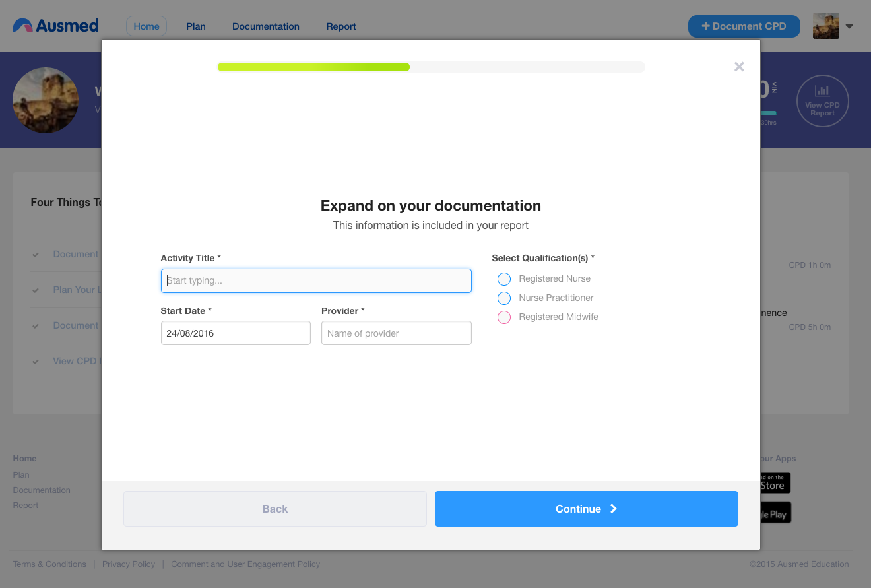Image resolution: width=871 pixels, height=588 pixels.
Task: Open the Home tab in navigation
Action: 146,26
